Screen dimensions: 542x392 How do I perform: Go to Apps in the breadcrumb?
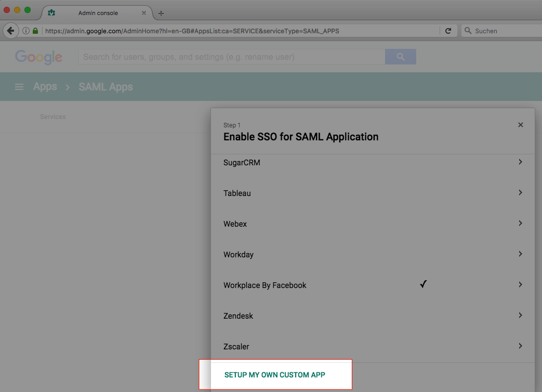[45, 86]
